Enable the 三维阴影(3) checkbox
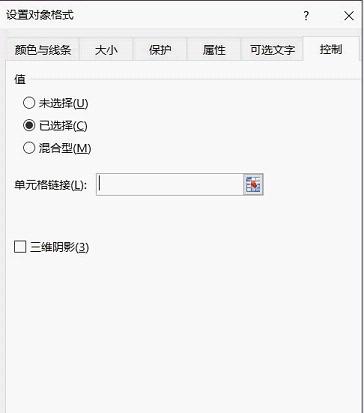This screenshot has width=364, height=413. click(20, 247)
